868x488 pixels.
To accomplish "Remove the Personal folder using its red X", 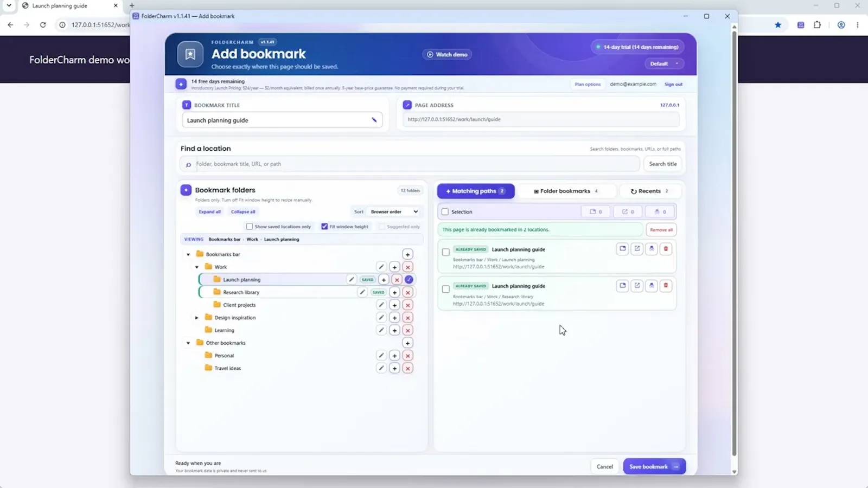I will pos(408,356).
